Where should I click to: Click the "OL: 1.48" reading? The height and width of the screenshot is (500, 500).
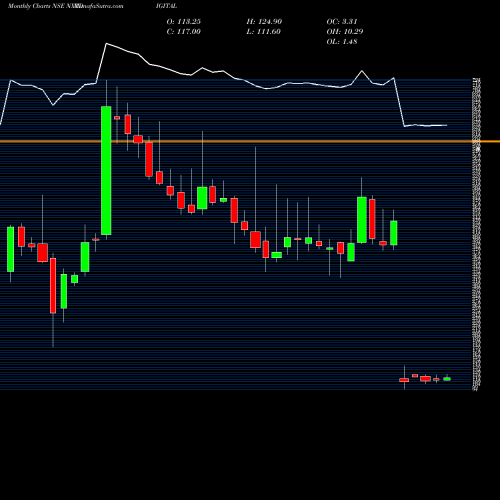tap(342, 42)
